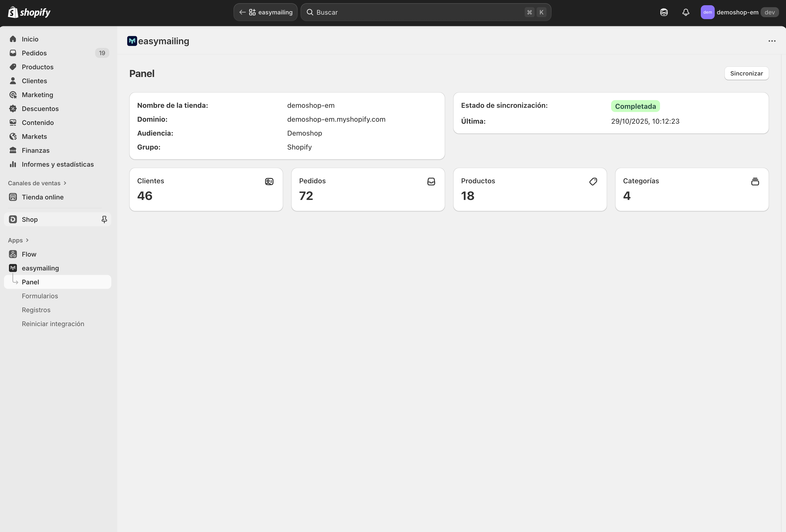This screenshot has height=532, width=786.
Task: Open Inicio in the sidebar
Action: click(x=57, y=39)
